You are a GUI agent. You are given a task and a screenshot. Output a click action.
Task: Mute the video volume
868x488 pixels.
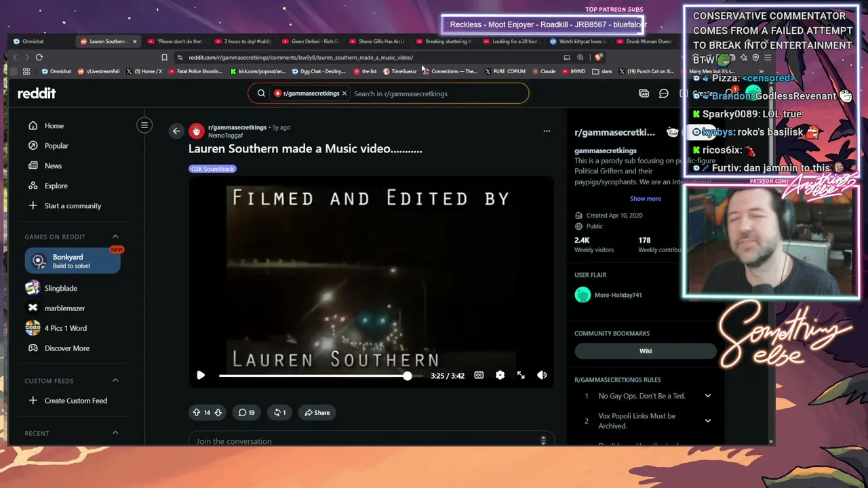542,375
